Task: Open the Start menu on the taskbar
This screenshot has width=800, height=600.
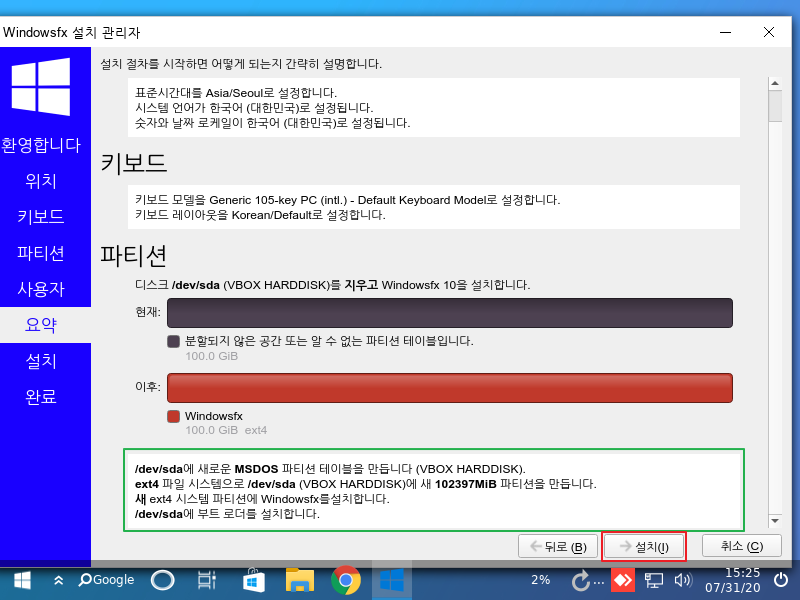Action: [x=22, y=580]
